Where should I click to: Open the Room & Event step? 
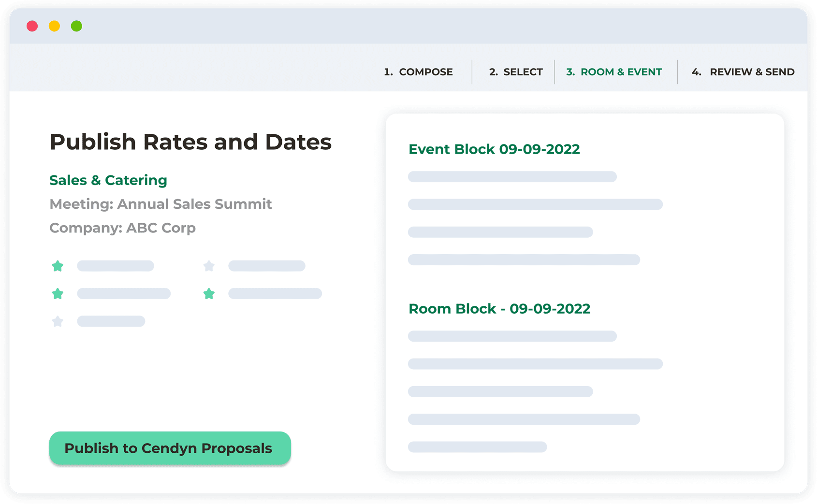[614, 72]
